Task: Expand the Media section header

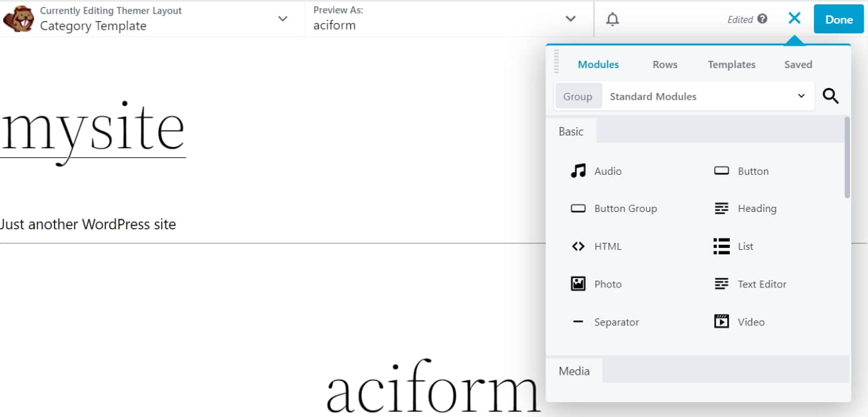Action: tap(574, 371)
